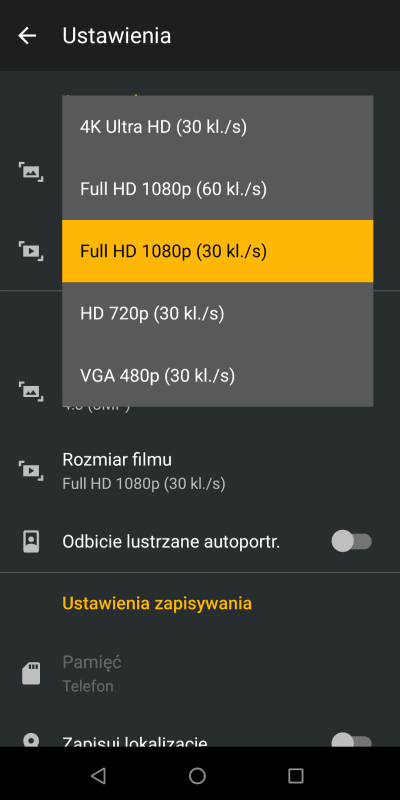This screenshot has width=400, height=800.
Task: Tap the Android back navigation triangle
Action: click(x=98, y=776)
